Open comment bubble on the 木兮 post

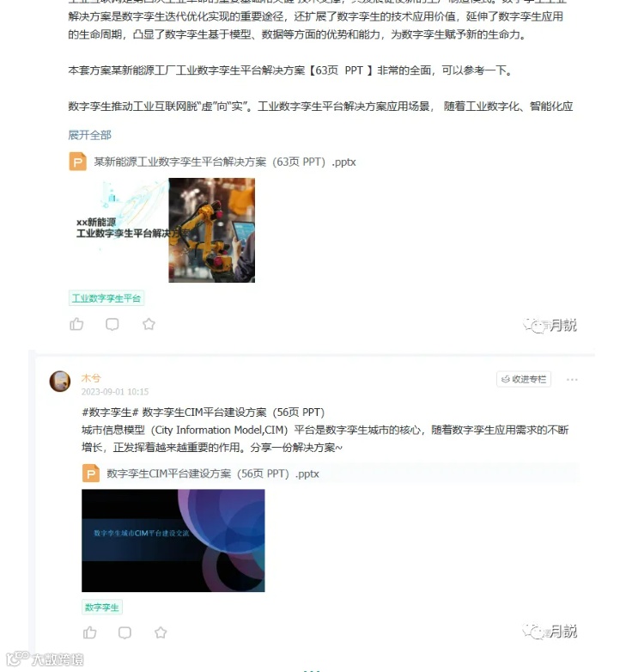(125, 632)
